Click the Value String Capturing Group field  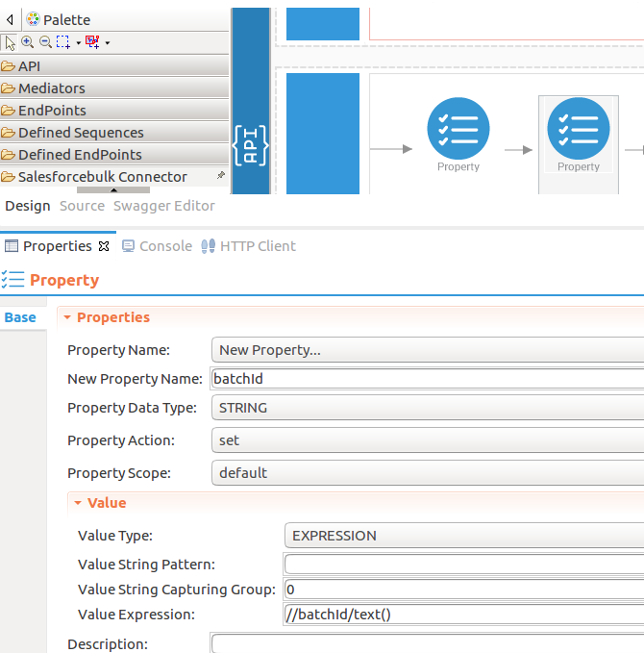click(464, 590)
